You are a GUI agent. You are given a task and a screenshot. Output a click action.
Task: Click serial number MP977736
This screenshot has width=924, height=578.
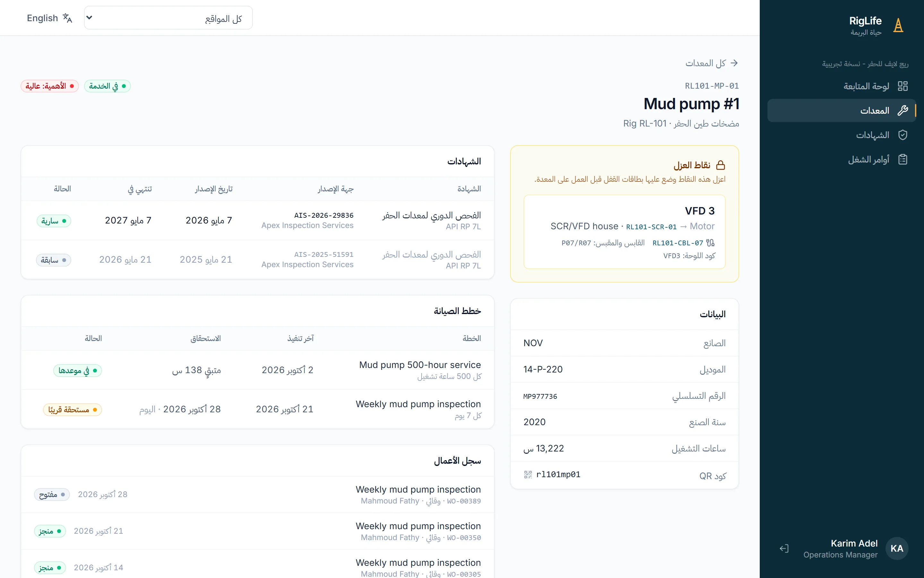point(540,397)
